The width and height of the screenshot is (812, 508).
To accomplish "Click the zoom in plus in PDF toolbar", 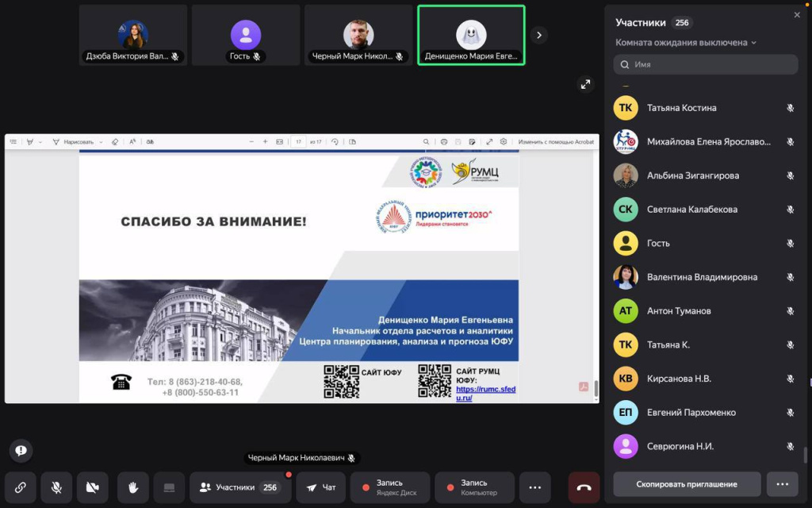I will click(265, 142).
